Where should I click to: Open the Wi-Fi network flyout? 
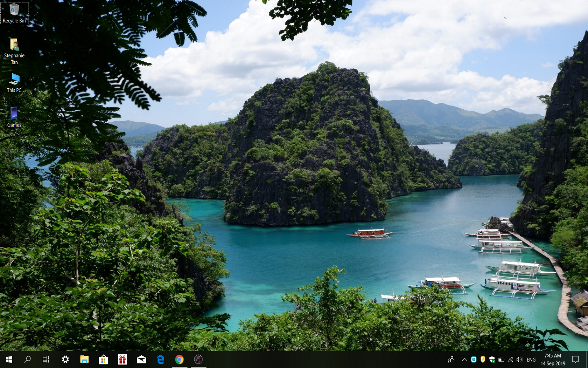tap(511, 359)
